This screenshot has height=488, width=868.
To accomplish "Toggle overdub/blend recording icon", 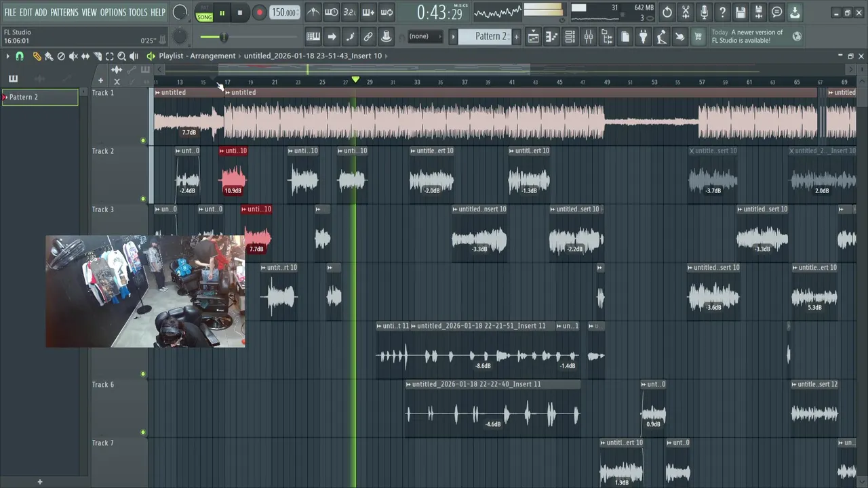I will click(368, 12).
